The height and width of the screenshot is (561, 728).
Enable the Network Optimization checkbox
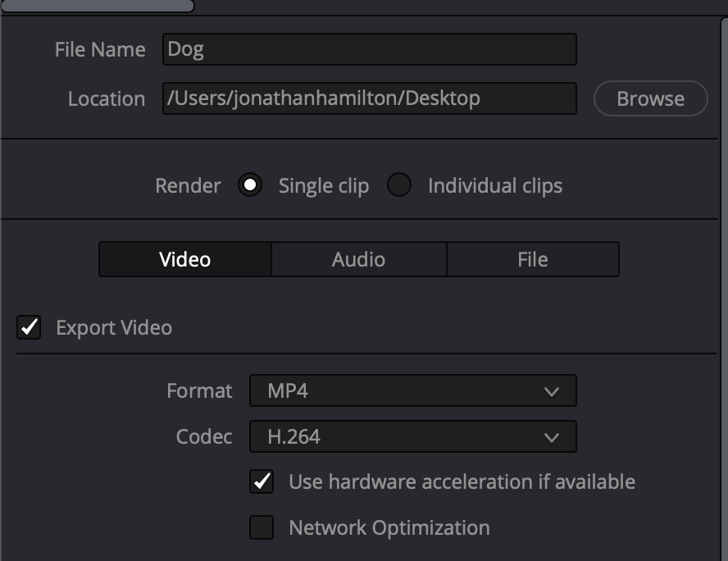pyautogui.click(x=262, y=527)
